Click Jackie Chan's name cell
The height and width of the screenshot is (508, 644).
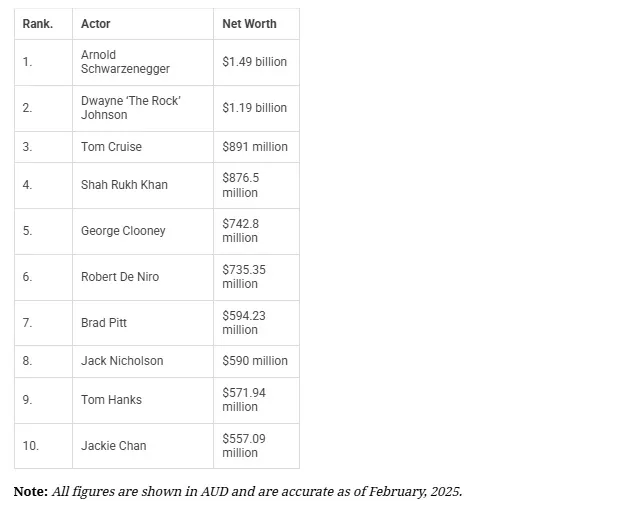tap(113, 446)
